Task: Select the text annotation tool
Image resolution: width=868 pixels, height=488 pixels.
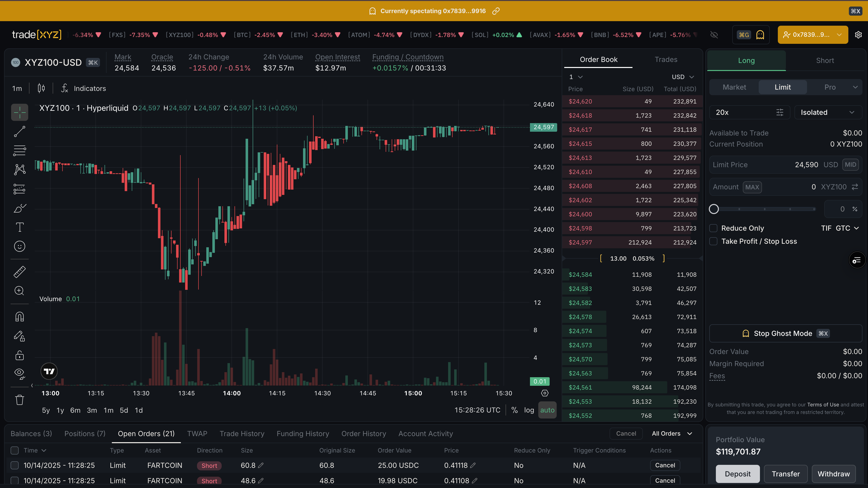Action: [20, 227]
